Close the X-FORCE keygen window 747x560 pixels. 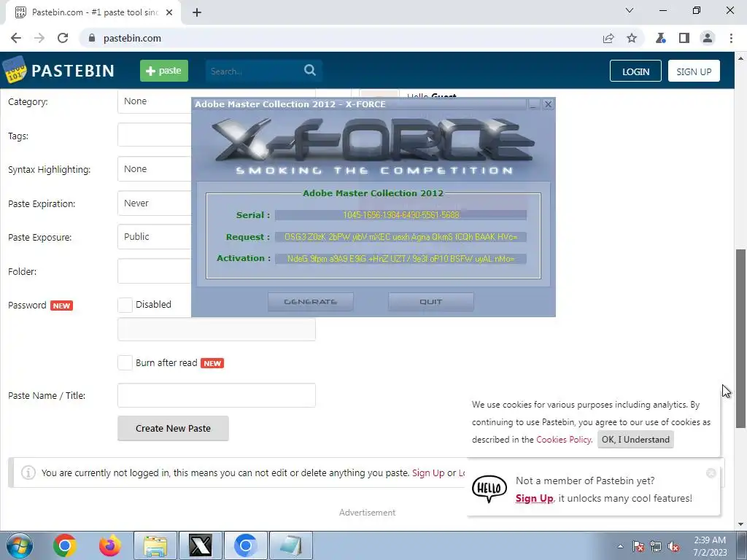point(548,104)
